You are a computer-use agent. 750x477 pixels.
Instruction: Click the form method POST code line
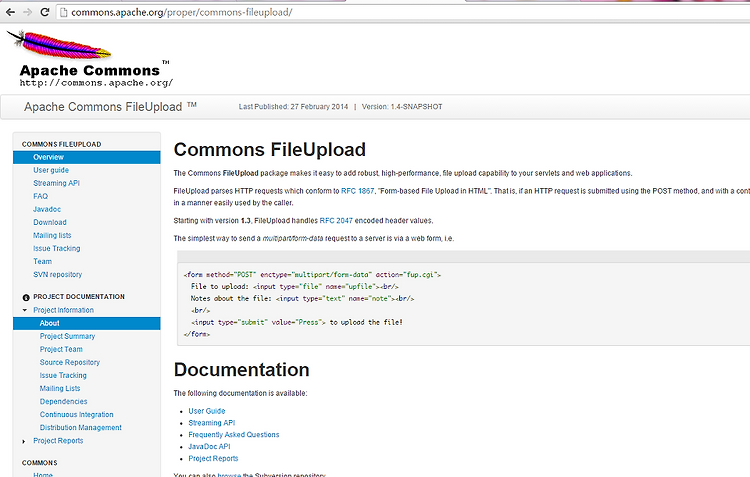coord(312,275)
